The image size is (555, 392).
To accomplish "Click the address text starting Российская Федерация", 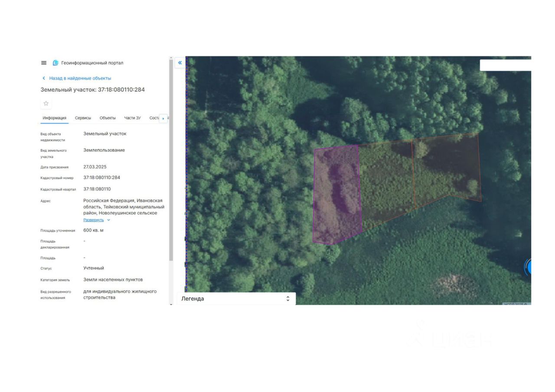I will coord(124,207).
